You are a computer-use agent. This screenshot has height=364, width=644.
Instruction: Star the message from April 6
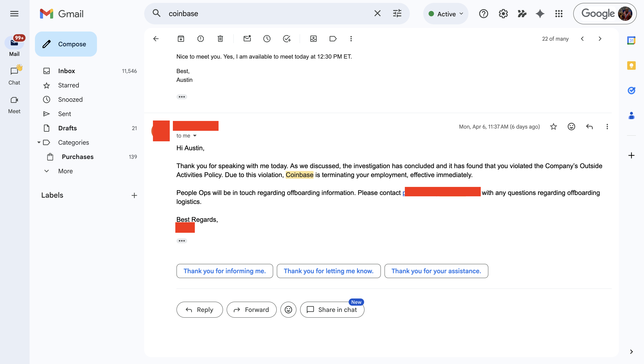pos(554,127)
